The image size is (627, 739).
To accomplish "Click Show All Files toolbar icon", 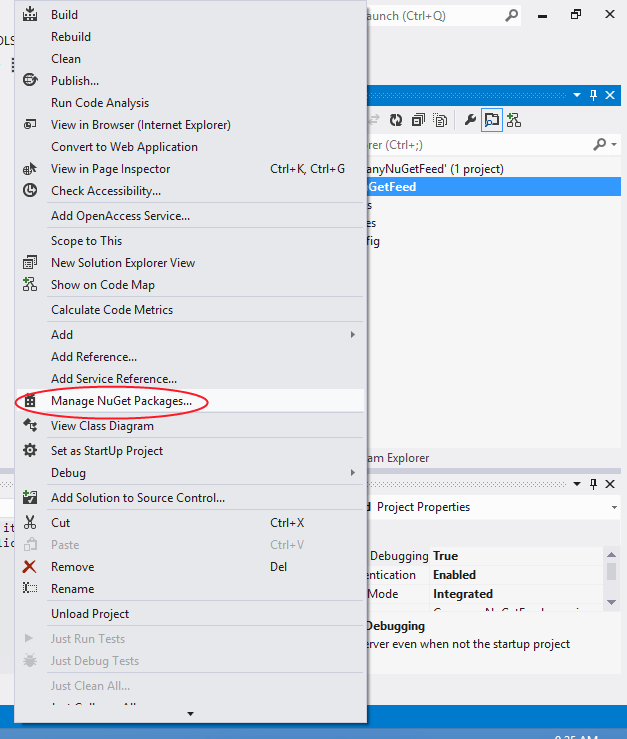I will (x=440, y=121).
